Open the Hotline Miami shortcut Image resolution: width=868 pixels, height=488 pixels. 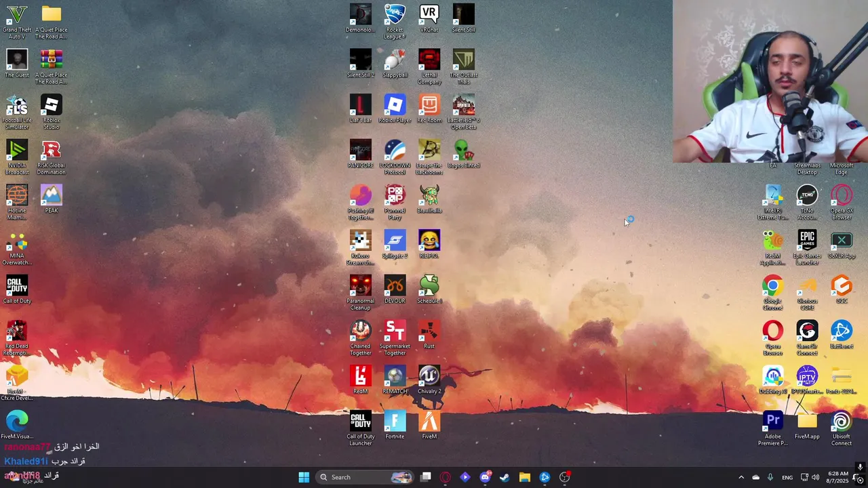point(17,203)
